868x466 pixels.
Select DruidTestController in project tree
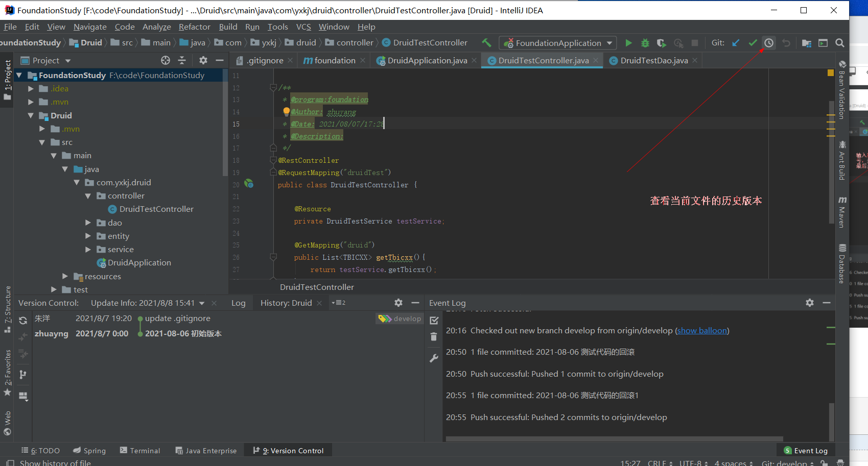point(156,209)
